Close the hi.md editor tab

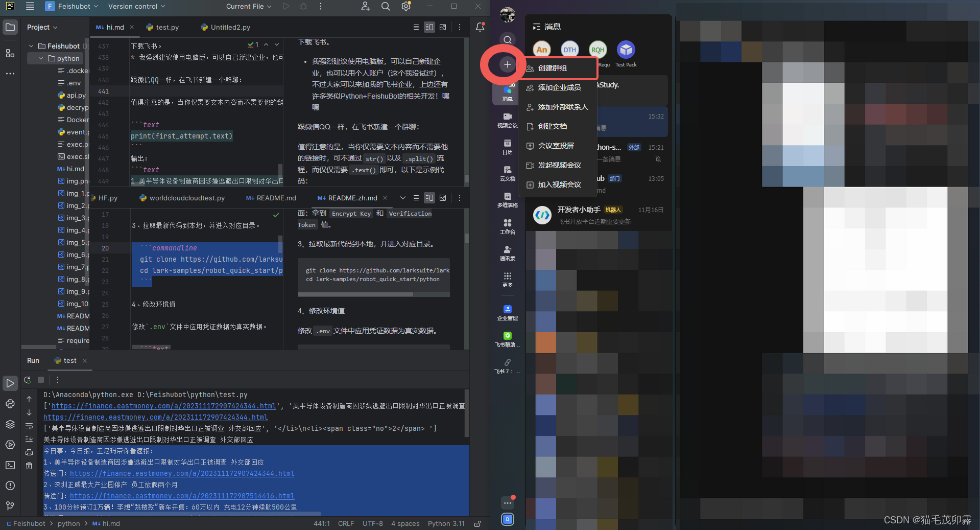(x=132, y=27)
